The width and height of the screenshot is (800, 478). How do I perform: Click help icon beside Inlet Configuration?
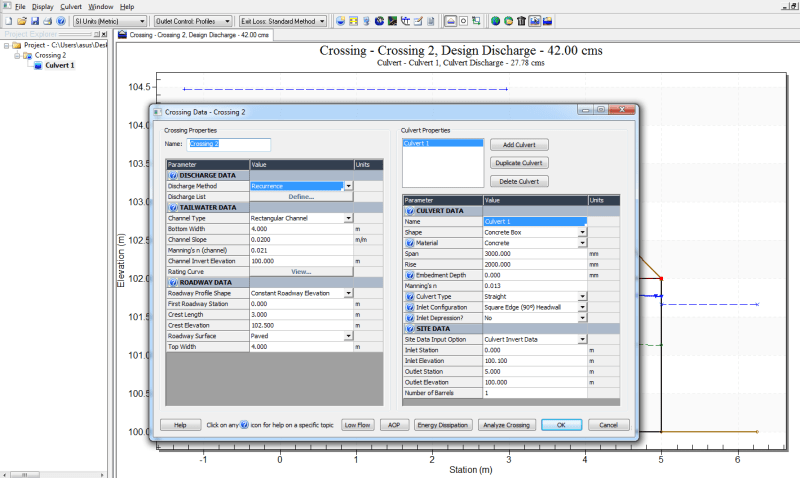pyautogui.click(x=410, y=307)
